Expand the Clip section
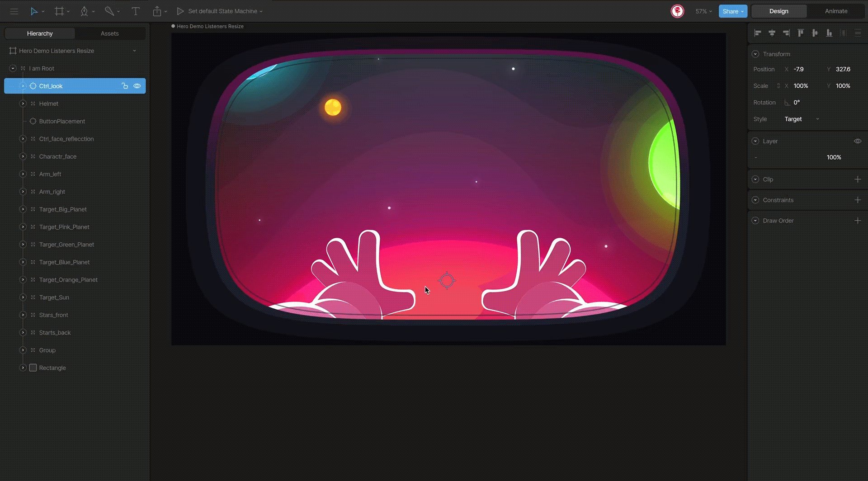Image resolution: width=868 pixels, height=481 pixels. 755,179
